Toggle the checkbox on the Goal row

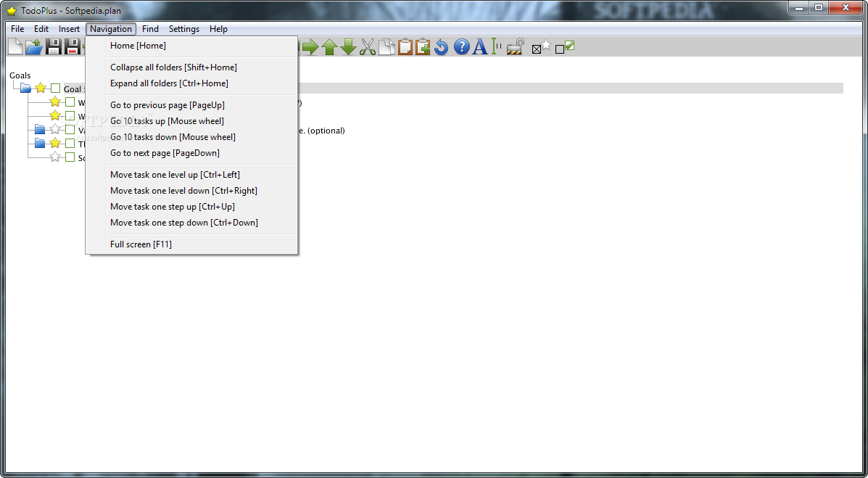pos(55,88)
